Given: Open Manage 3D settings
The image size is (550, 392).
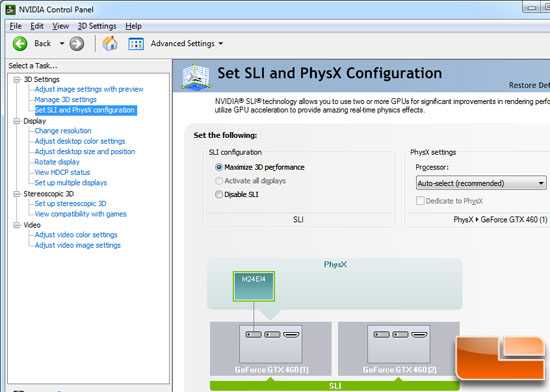Looking at the screenshot, I should click(65, 100).
